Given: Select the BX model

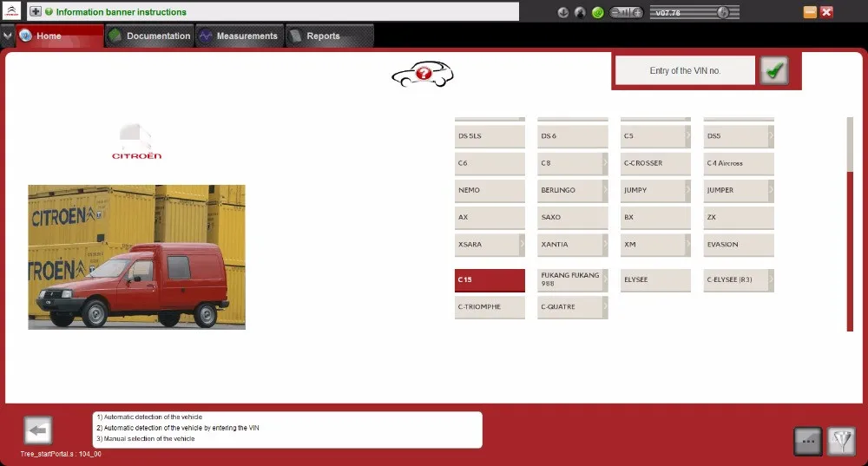Looking at the screenshot, I should tap(655, 218).
